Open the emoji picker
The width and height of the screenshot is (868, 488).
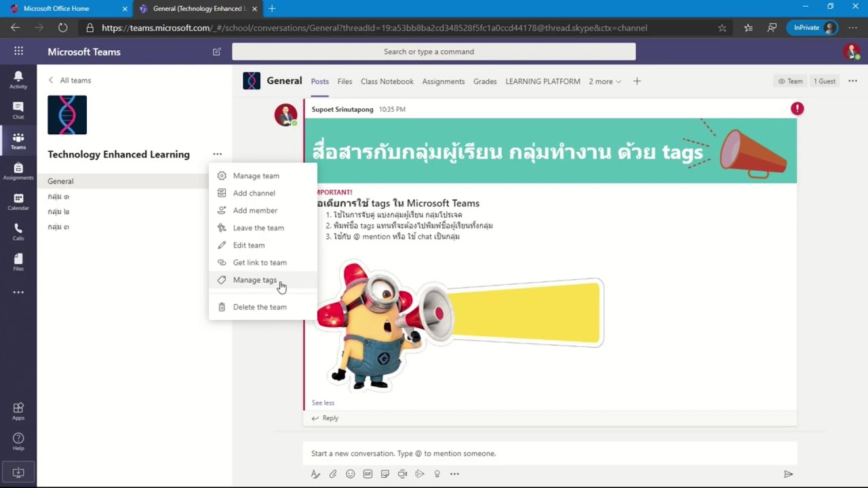(351, 474)
